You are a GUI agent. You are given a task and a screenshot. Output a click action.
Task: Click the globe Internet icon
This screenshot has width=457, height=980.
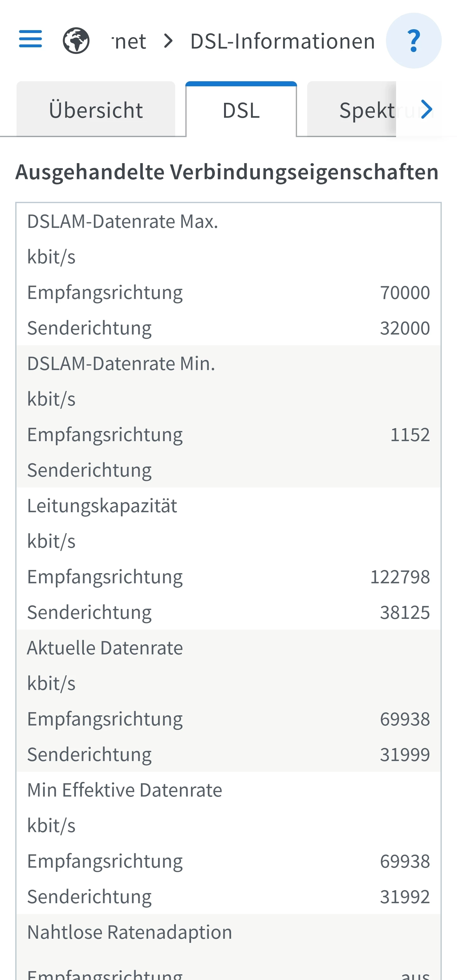tap(76, 40)
